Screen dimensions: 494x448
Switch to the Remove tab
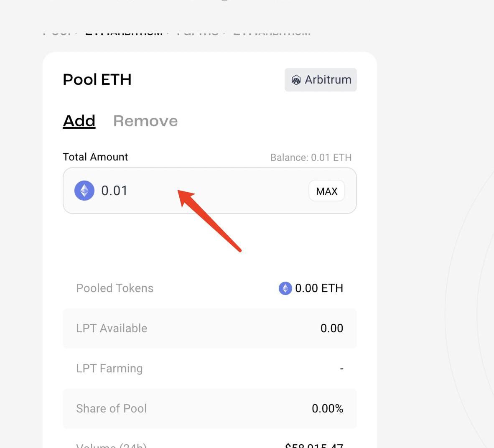145,121
